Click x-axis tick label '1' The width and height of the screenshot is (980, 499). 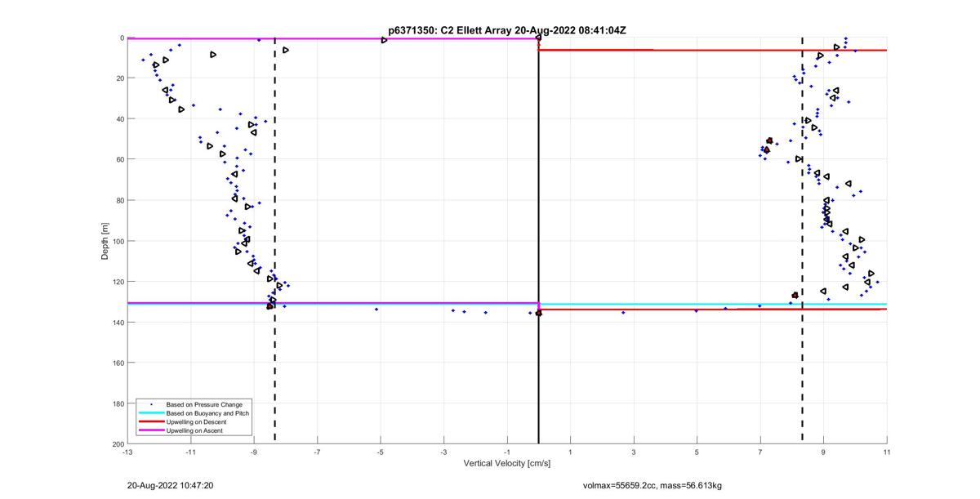570,452
